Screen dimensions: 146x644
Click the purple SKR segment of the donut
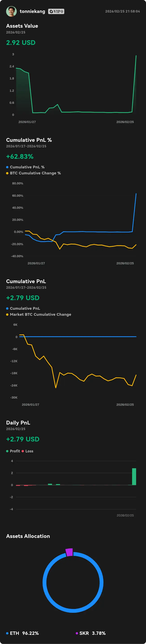tap(69, 552)
